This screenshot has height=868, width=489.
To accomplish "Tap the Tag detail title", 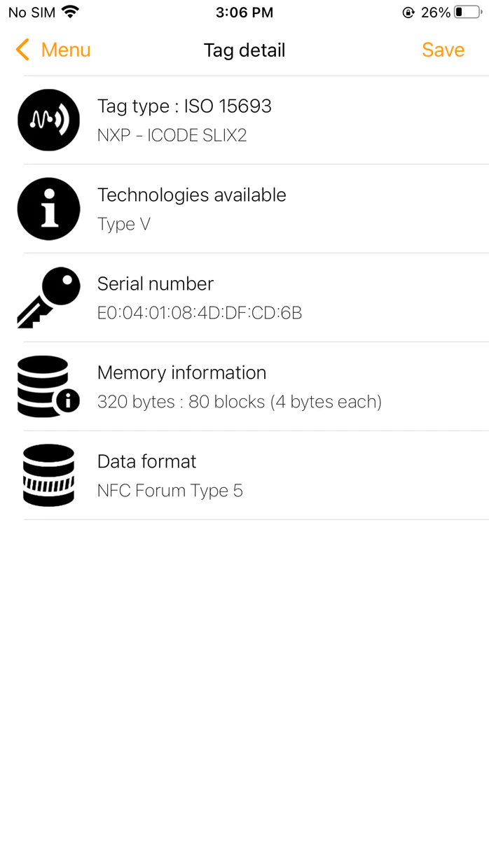I will coord(245,50).
